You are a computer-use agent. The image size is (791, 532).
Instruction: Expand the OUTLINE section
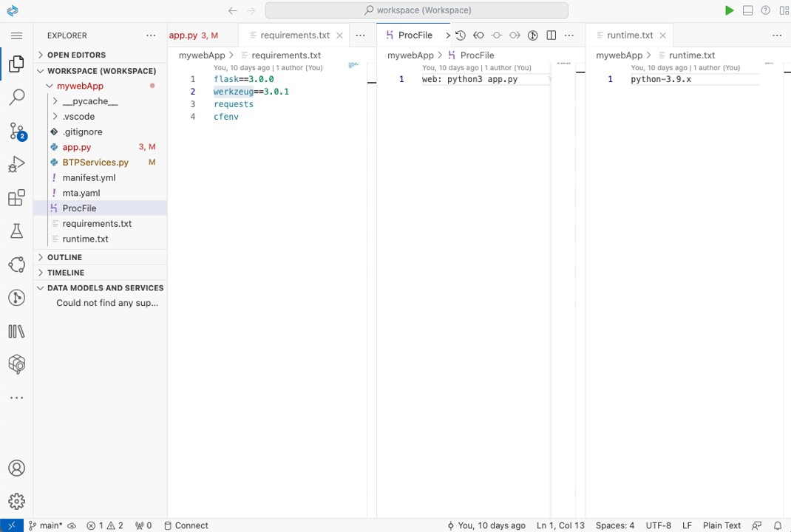pyautogui.click(x=64, y=257)
